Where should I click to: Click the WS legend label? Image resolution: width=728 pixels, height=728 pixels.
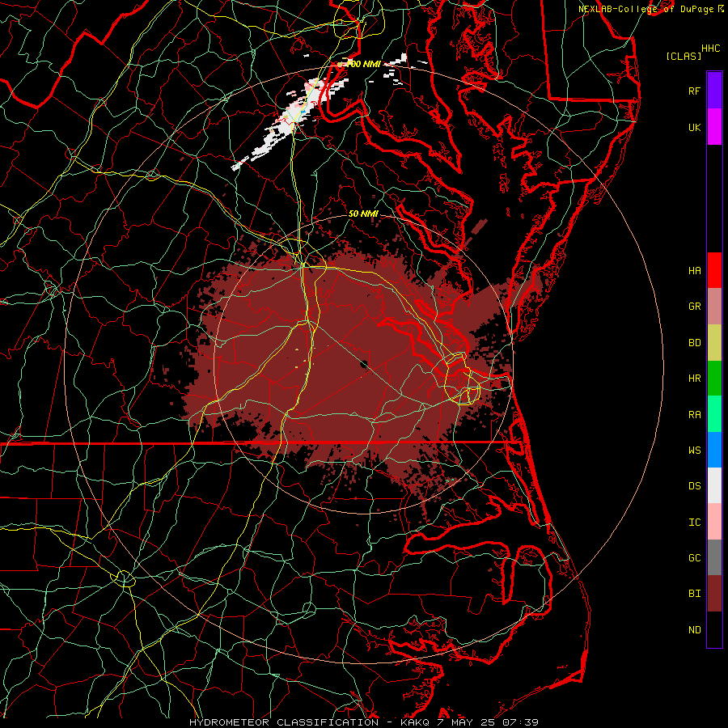coord(695,451)
